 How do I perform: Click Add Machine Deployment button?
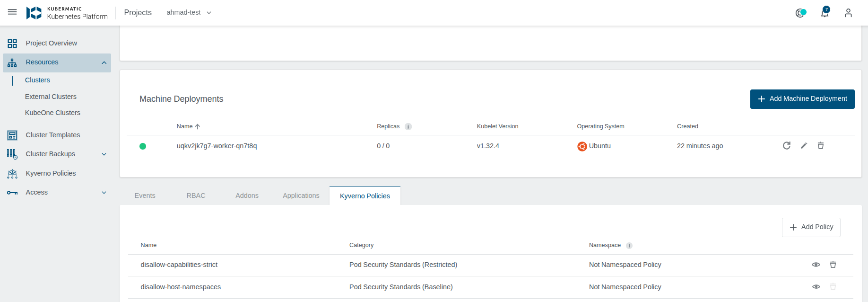802,99
